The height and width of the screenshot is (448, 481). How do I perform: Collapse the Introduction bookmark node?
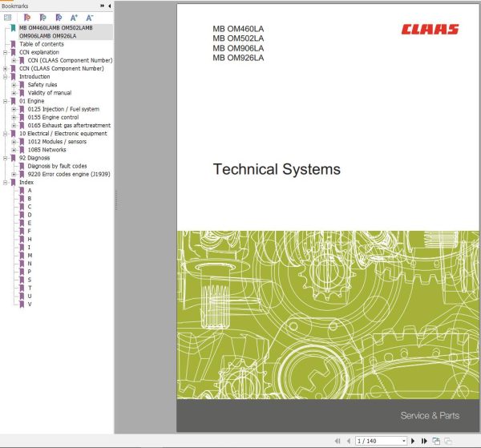coord(5,77)
